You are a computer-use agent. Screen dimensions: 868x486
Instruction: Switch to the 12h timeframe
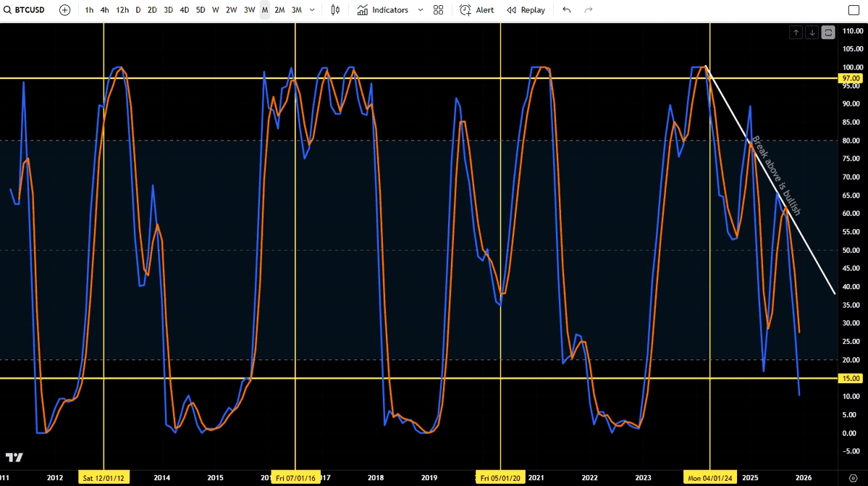[122, 10]
